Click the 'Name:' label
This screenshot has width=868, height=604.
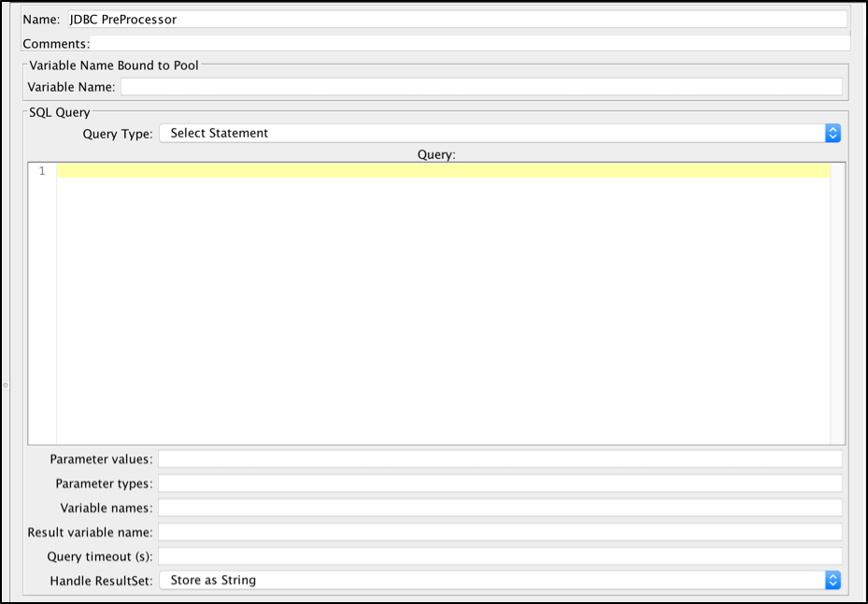41,20
